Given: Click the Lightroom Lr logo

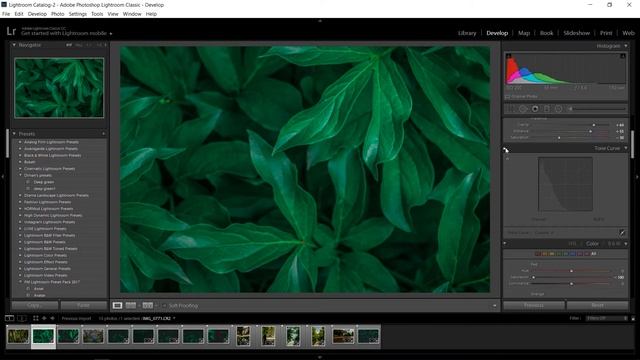Looking at the screenshot, I should point(11,31).
